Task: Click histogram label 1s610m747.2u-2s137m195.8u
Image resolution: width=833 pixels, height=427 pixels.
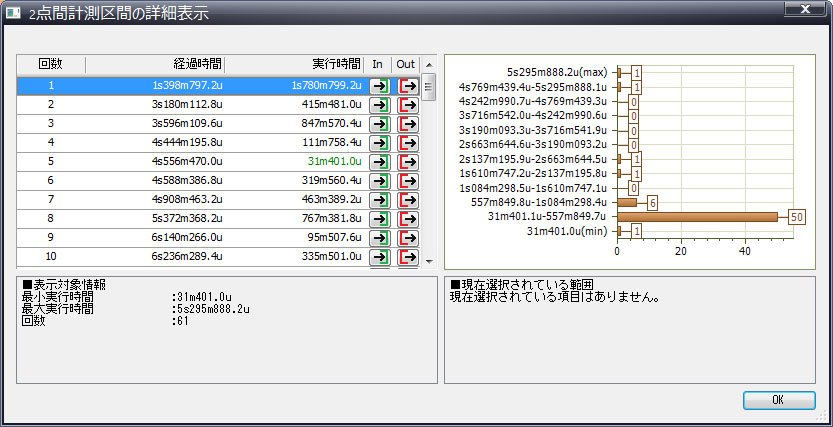Action: (533, 173)
